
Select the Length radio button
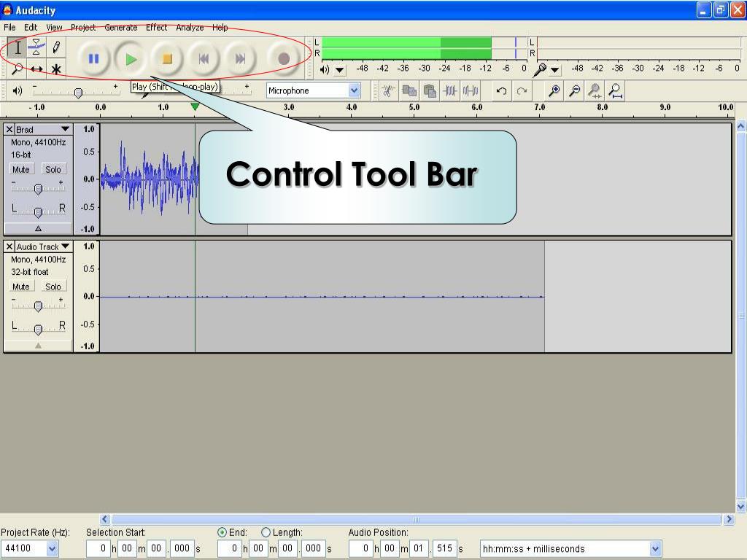tap(266, 532)
